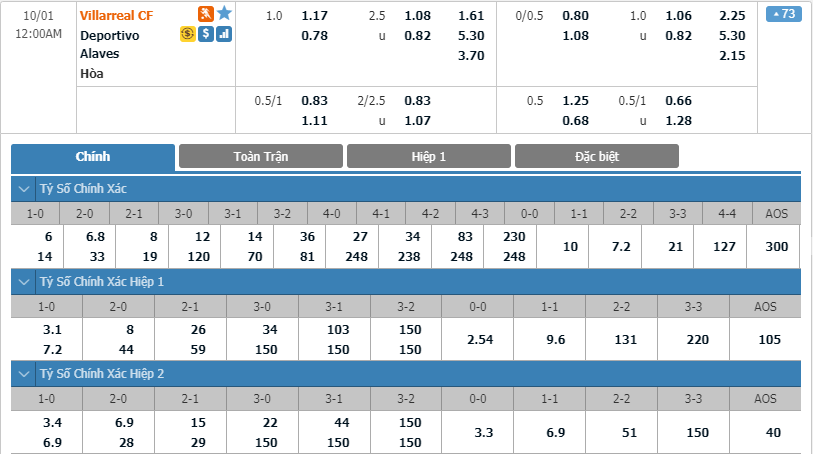813x454 pixels.
Task: Choose draw odds 3.70 in 1X2
Action: click(471, 55)
